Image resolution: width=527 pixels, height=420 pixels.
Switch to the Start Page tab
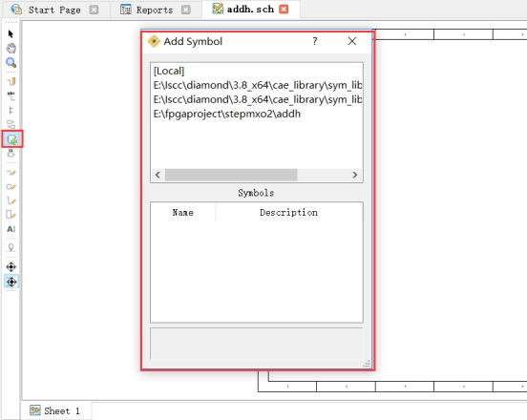point(54,10)
